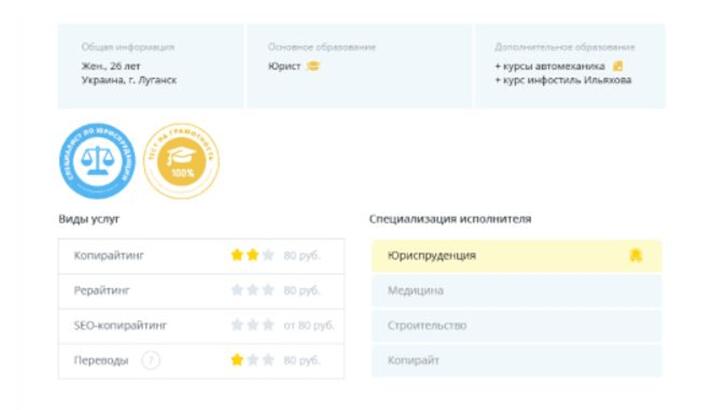
Task: Open the help question mark beside Переводы
Action: click(x=151, y=360)
